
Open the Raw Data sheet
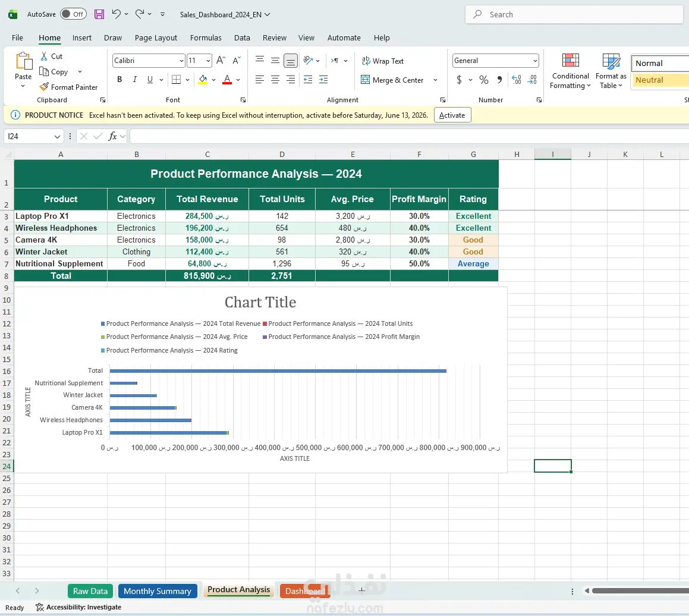pyautogui.click(x=90, y=591)
